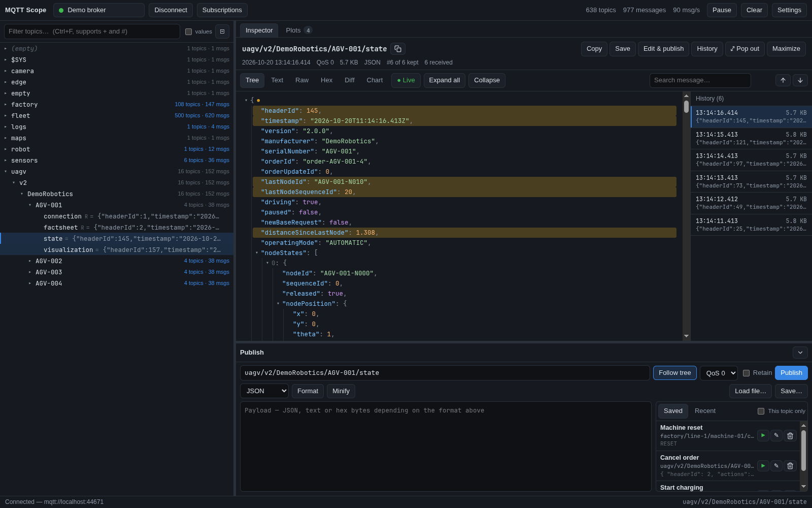Run the Machine reset saved message
The width and height of the screenshot is (812, 508).
tap(763, 435)
